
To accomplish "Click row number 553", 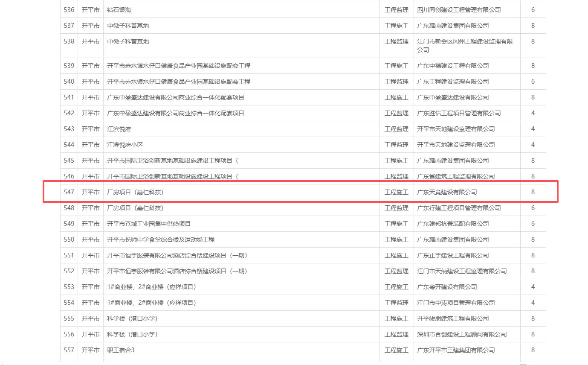I will (x=69, y=287).
